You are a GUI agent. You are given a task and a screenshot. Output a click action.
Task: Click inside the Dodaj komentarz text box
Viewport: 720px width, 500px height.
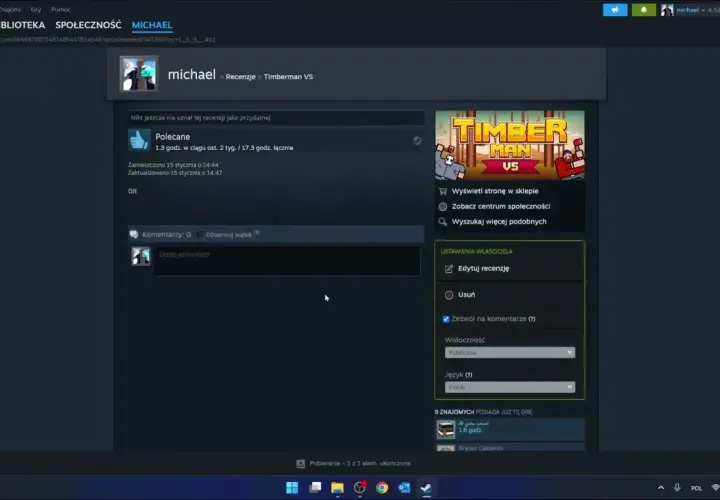point(287,261)
